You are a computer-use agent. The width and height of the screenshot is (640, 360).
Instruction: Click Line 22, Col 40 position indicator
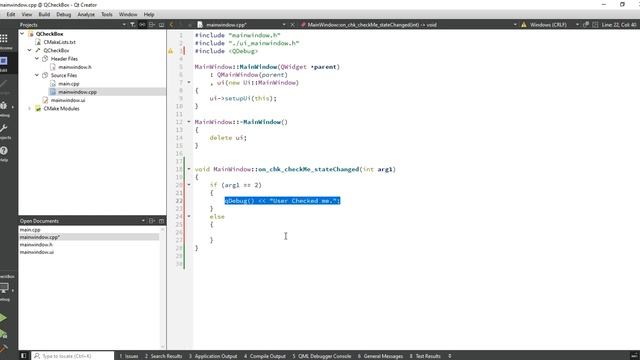click(618, 25)
